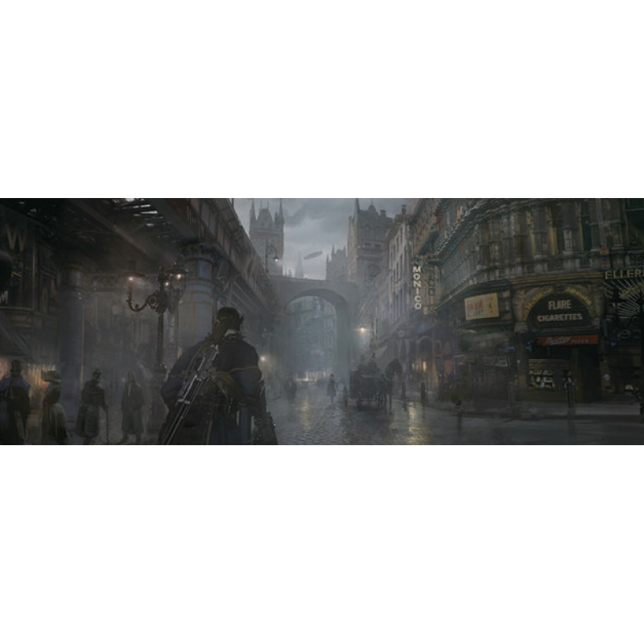This screenshot has height=644, width=644.
Task: Click the FLARE CIGARETTES shop sign
Action: click(x=559, y=311)
